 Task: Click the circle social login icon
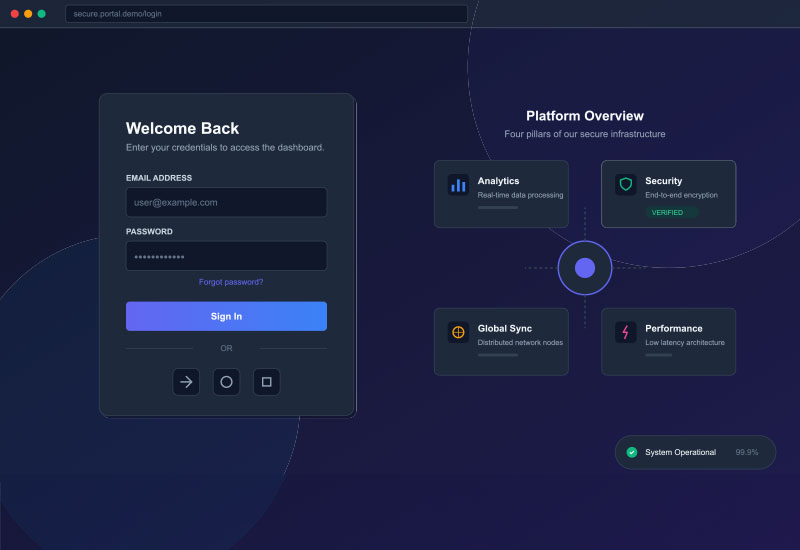point(226,382)
